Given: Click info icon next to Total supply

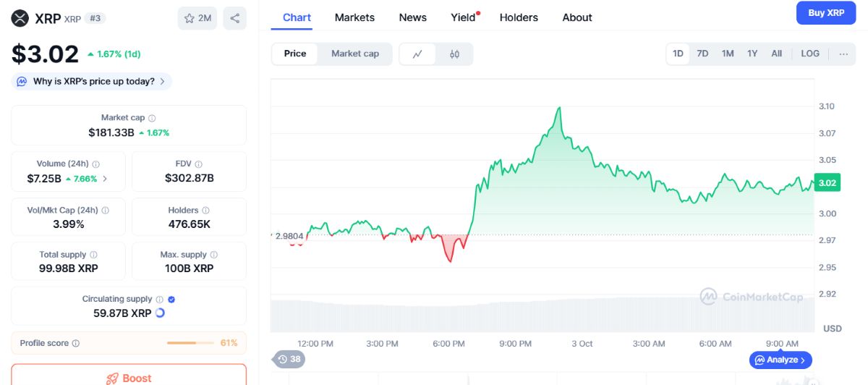Looking at the screenshot, I should coord(93,255).
